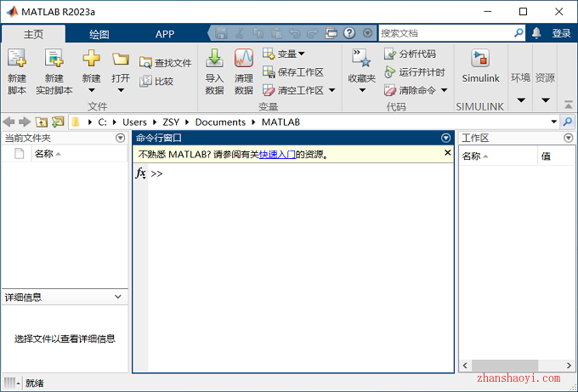578x392 pixels.
Task: Click Clear Workspace (清空工作区) button
Action: (x=293, y=90)
